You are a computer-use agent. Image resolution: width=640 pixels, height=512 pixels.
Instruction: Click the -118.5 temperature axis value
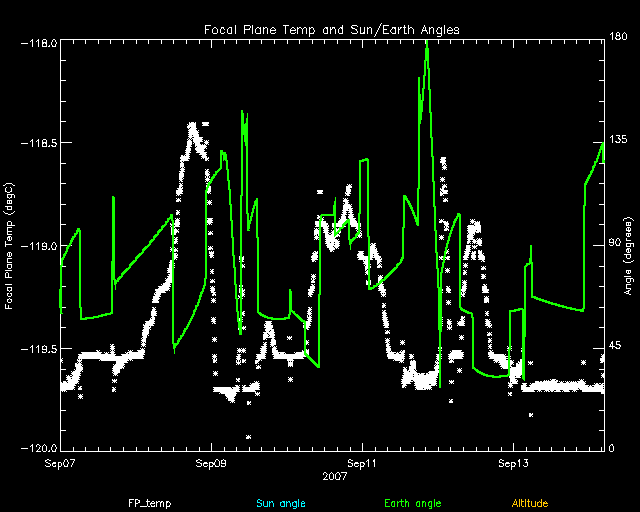tap(38, 143)
